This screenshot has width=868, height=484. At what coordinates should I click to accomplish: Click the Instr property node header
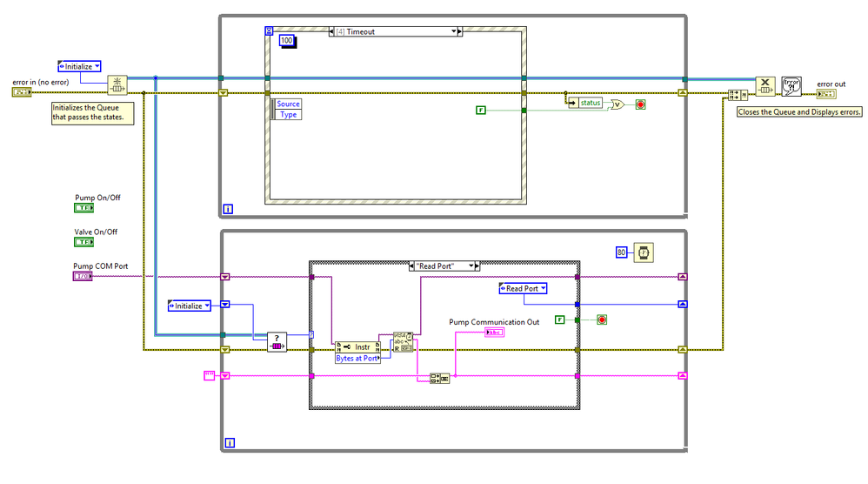point(358,347)
